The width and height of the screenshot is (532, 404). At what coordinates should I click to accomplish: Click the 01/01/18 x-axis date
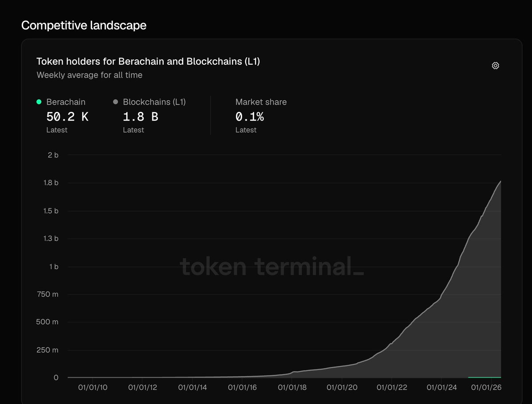pos(292,388)
